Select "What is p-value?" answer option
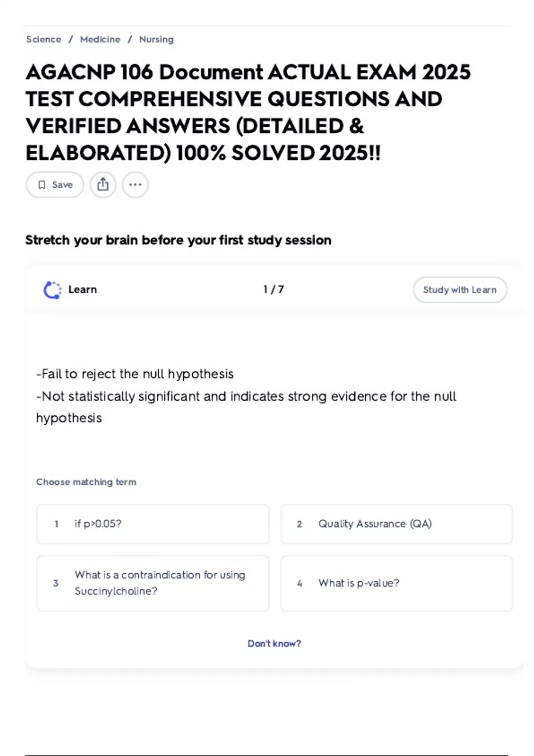Image resolution: width=534 pixels, height=756 pixels. click(x=396, y=583)
